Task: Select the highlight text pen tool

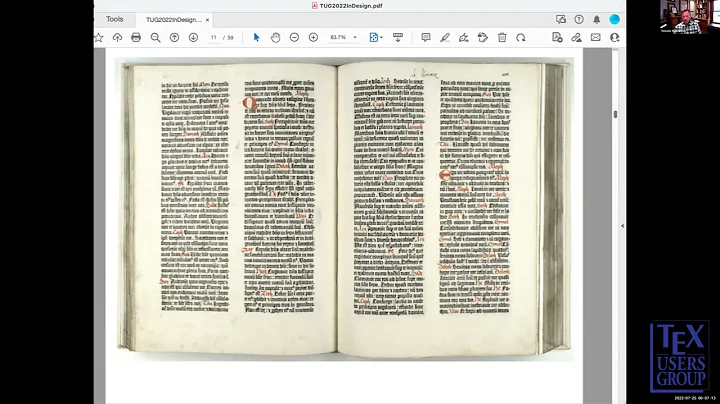Action: pyautogui.click(x=445, y=38)
